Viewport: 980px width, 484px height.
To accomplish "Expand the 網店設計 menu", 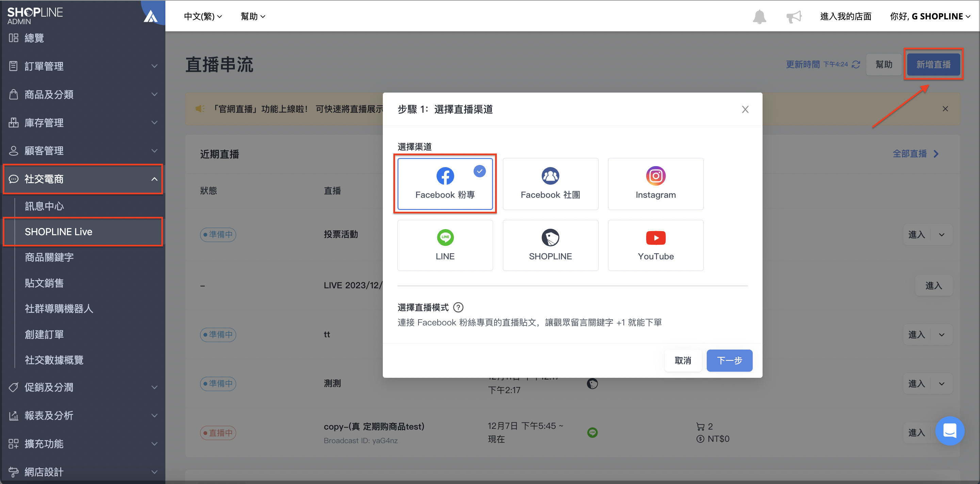I will [83, 472].
